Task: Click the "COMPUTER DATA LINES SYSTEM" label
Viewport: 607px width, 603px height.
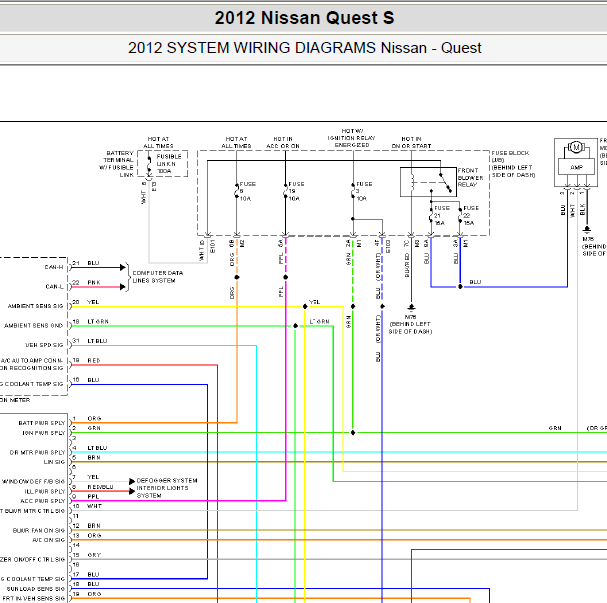Action: click(158, 277)
